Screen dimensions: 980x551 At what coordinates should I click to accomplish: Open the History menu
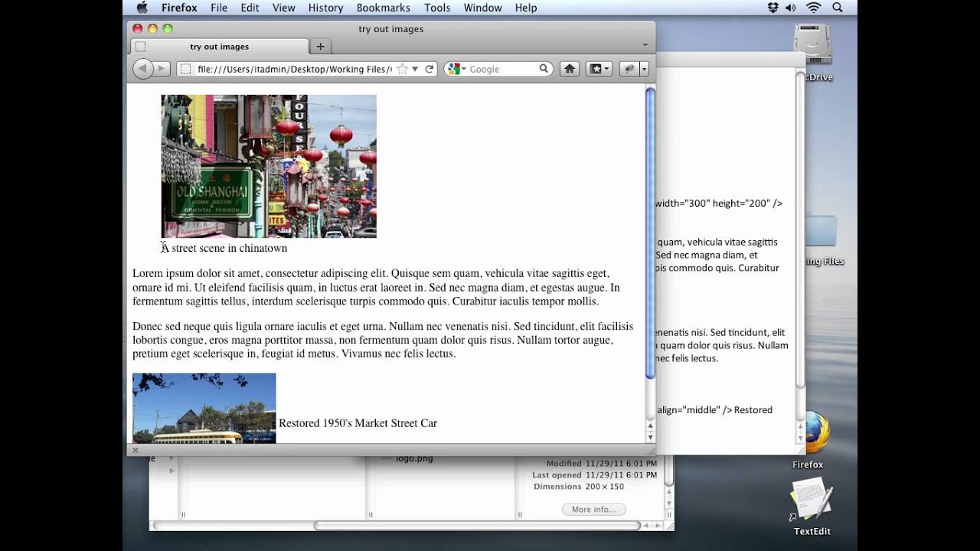point(325,8)
